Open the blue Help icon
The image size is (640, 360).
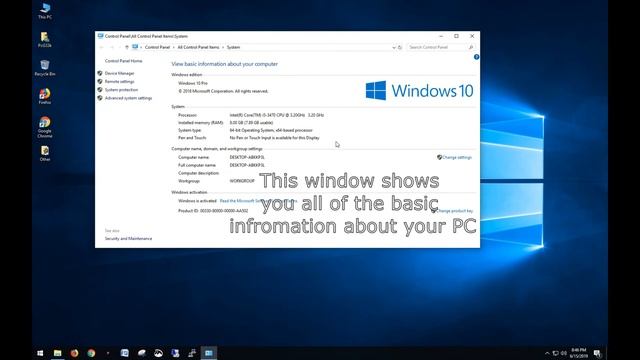(476, 57)
